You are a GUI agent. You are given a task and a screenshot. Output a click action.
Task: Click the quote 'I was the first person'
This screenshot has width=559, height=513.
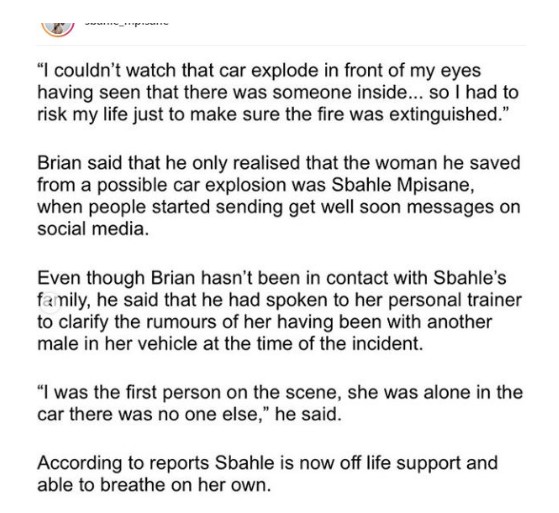coord(280,403)
